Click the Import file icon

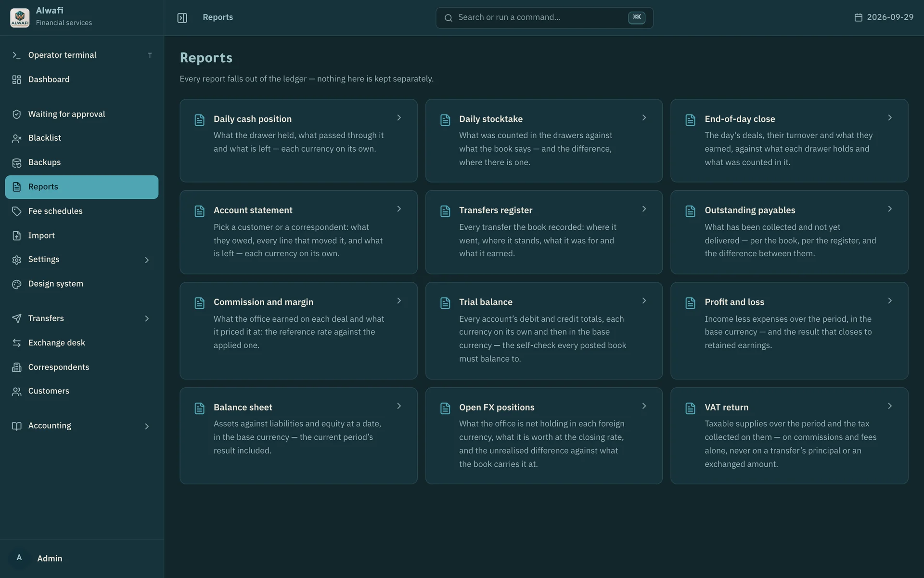click(x=17, y=236)
